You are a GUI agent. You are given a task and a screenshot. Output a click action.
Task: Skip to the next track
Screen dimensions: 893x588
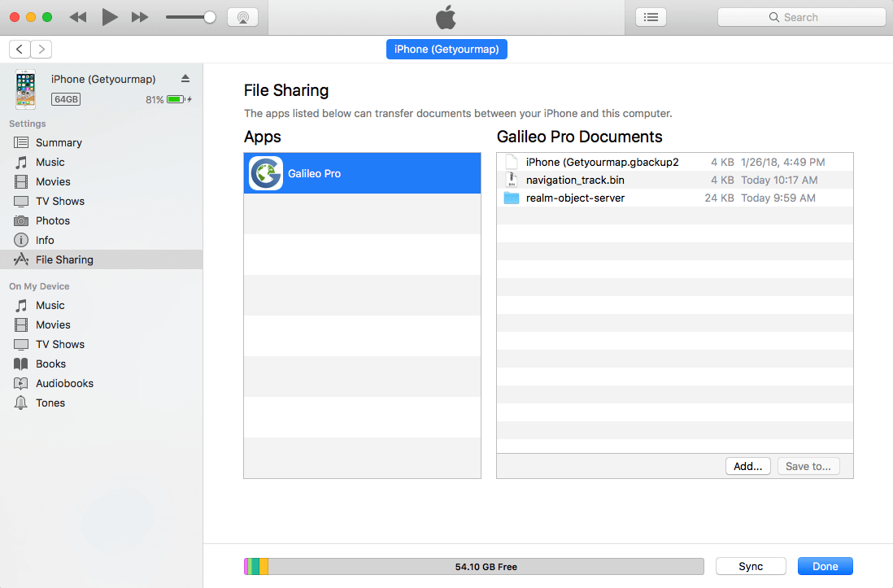coord(140,17)
